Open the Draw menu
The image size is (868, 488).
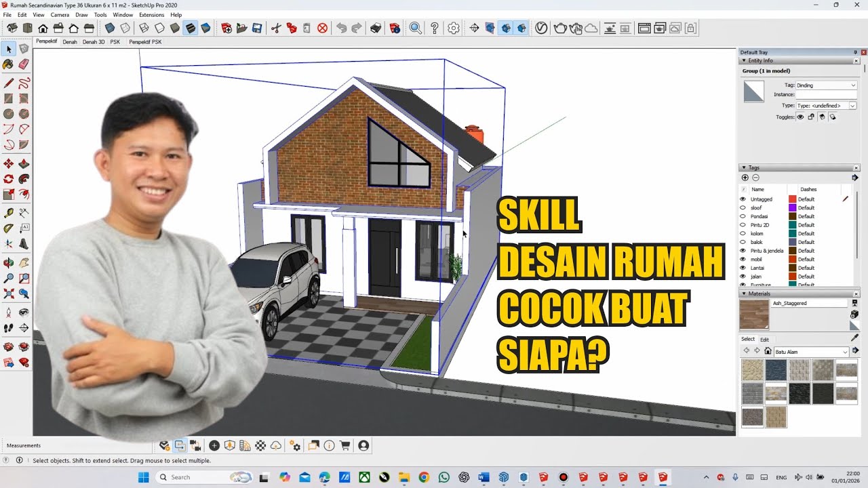(x=81, y=14)
